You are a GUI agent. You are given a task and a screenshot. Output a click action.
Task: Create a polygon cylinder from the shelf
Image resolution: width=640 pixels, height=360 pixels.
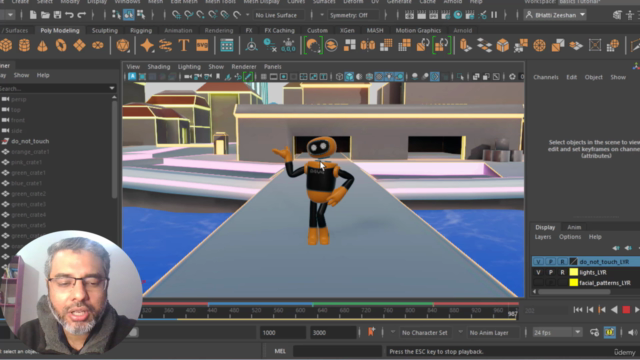point(24,45)
